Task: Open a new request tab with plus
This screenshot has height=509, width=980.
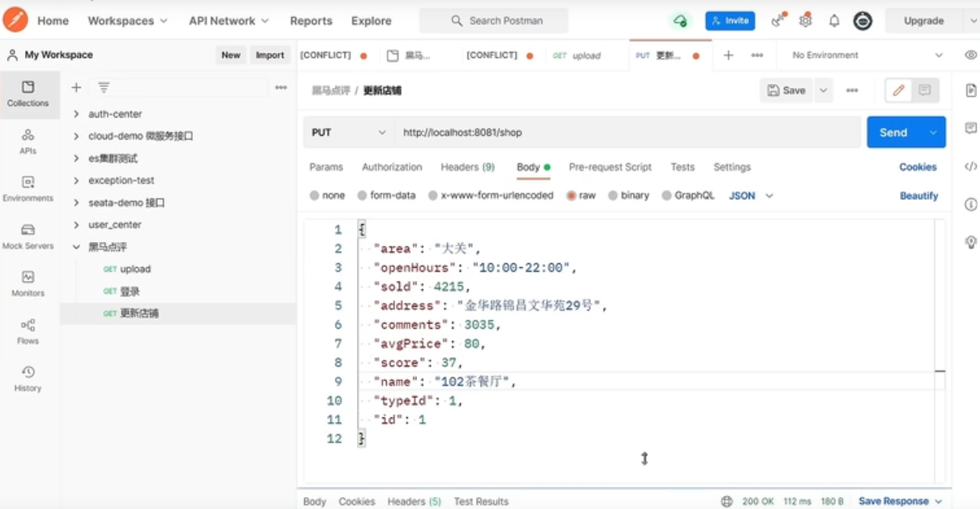Action: tap(728, 55)
